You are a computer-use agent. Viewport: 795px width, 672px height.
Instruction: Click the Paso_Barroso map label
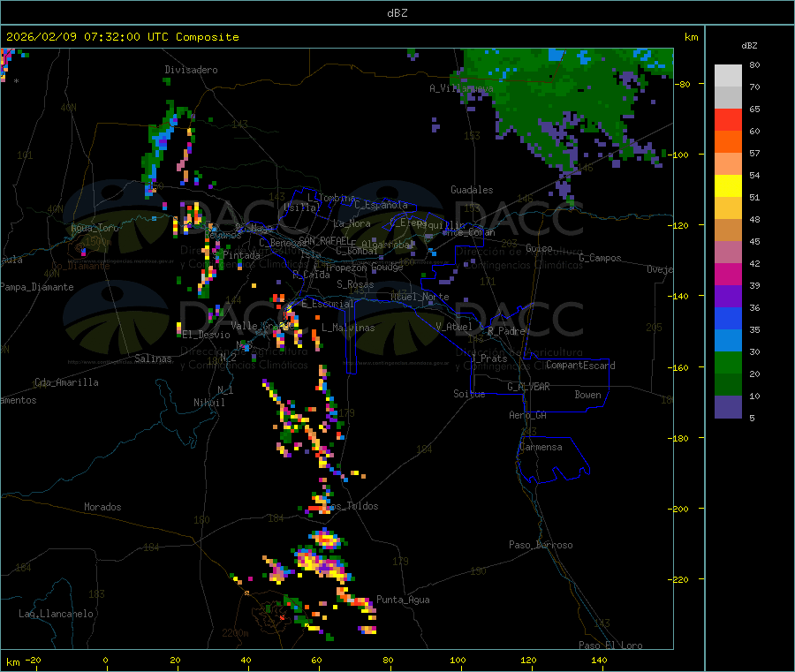point(541,545)
